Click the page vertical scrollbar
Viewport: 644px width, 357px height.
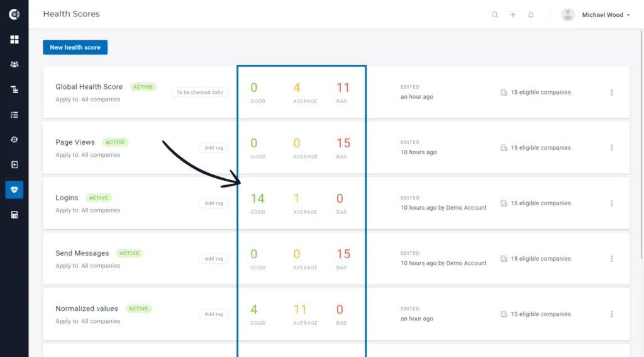point(642,144)
